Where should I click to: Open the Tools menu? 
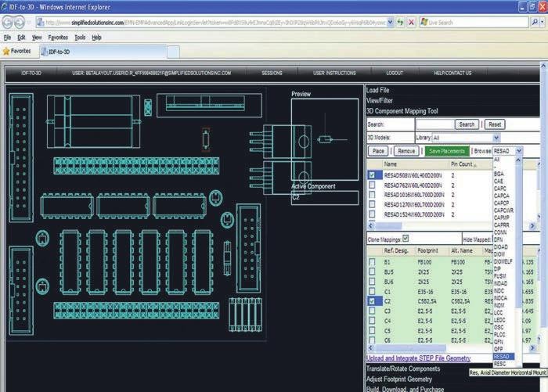[x=80, y=38]
